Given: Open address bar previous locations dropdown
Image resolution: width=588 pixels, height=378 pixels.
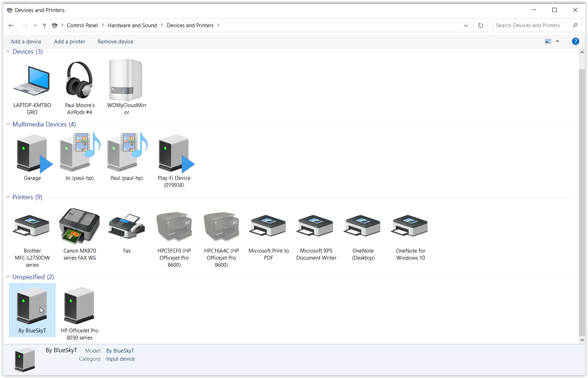Looking at the screenshot, I should pos(466,25).
